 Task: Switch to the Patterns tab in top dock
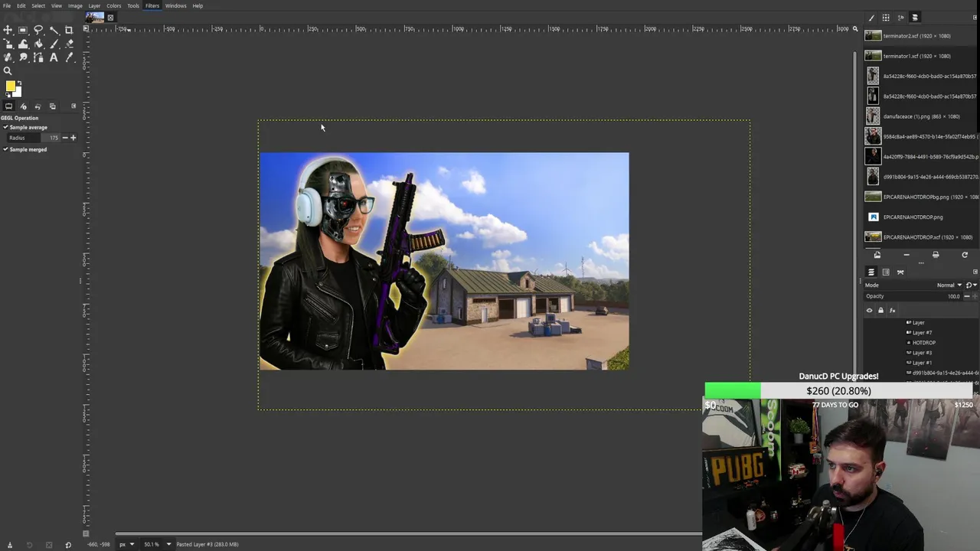(x=886, y=18)
